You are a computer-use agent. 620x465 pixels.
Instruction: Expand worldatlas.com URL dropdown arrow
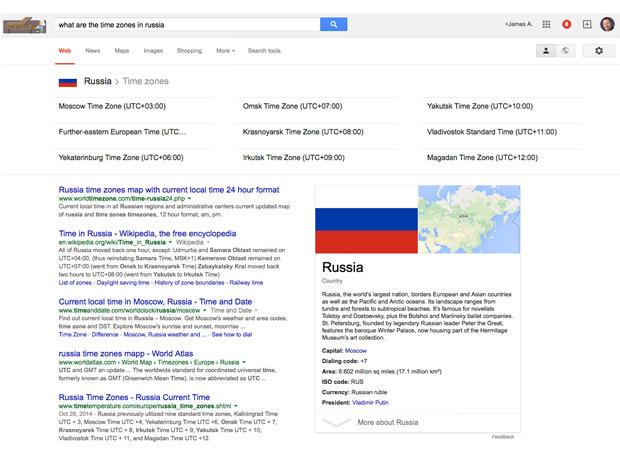244,363
